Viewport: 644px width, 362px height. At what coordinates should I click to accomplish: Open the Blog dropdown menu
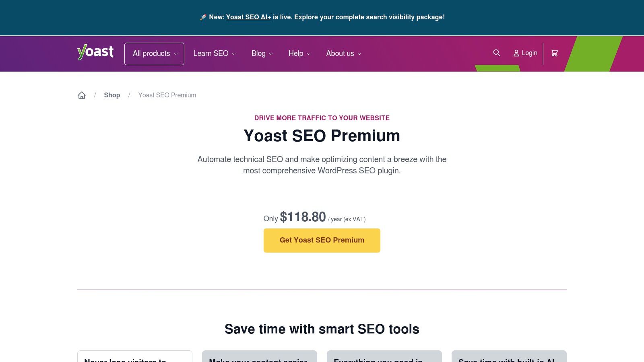(x=262, y=53)
